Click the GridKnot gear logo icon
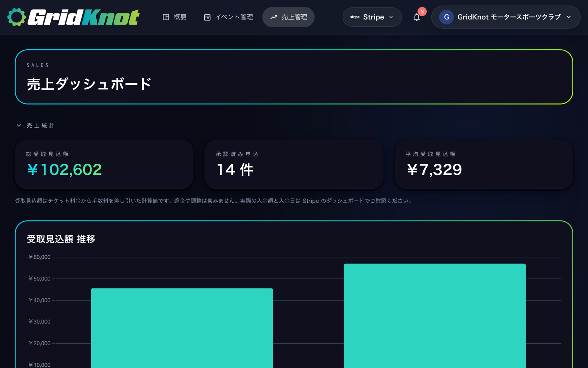588x368 pixels. [17, 17]
